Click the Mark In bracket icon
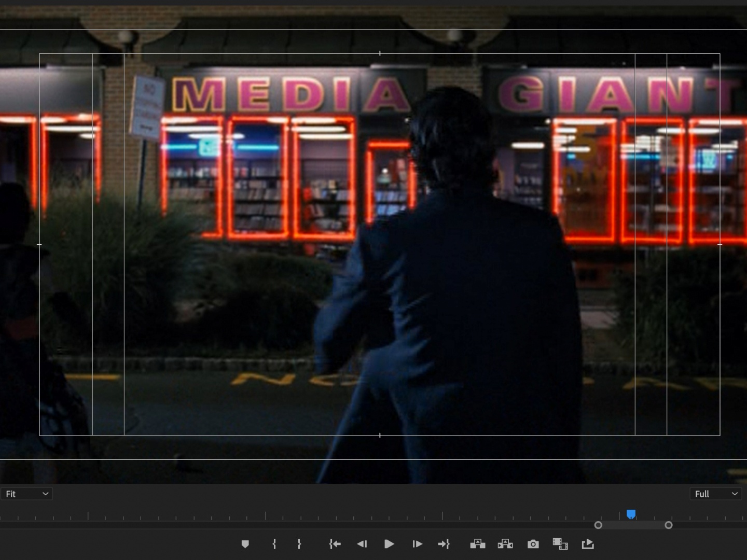 (274, 544)
